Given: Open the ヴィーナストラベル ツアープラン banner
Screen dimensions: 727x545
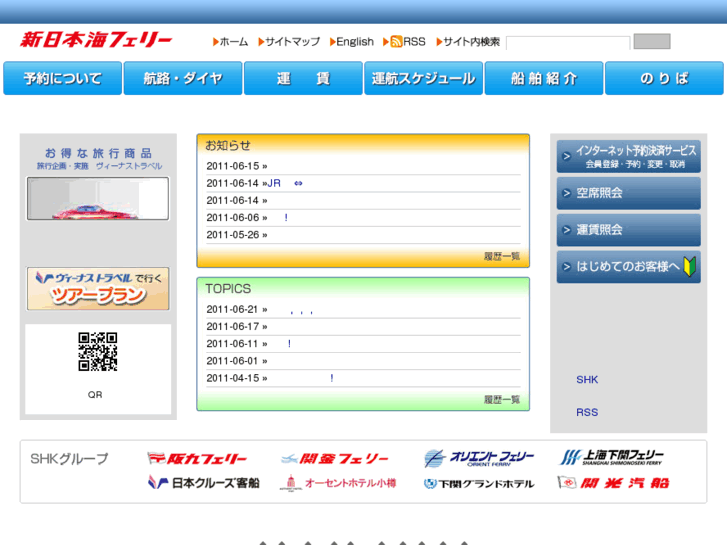Looking at the screenshot, I should click(x=98, y=289).
